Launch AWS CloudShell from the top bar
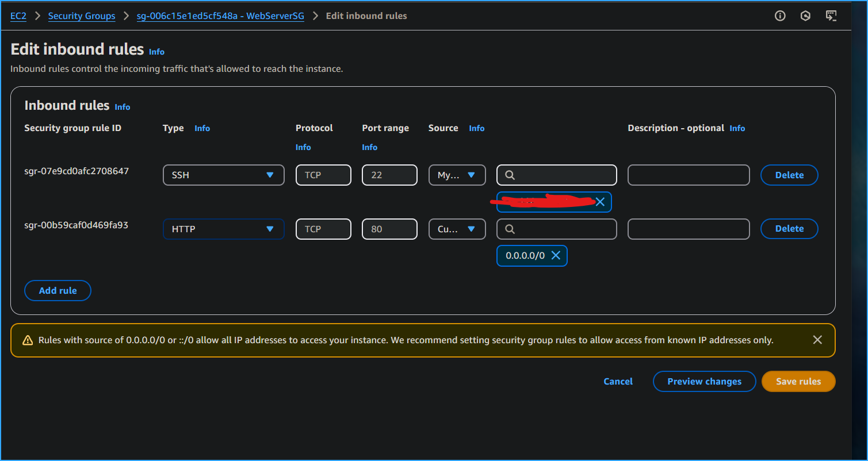The width and height of the screenshot is (868, 461). (x=831, y=16)
